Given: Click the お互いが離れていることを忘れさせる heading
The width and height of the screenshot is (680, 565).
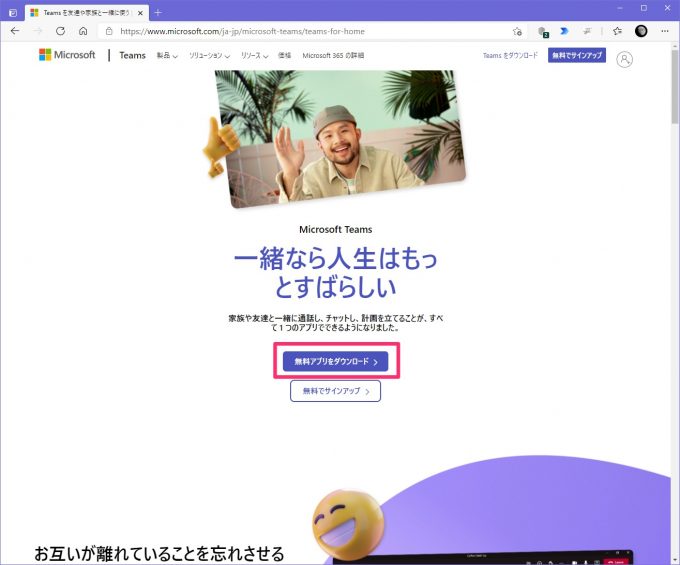Looking at the screenshot, I should click(159, 554).
